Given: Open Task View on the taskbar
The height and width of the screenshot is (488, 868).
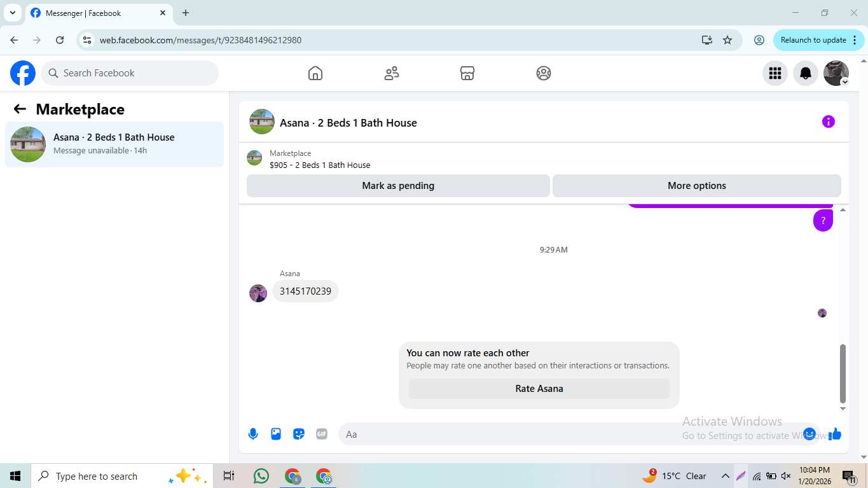Looking at the screenshot, I should coord(229,476).
